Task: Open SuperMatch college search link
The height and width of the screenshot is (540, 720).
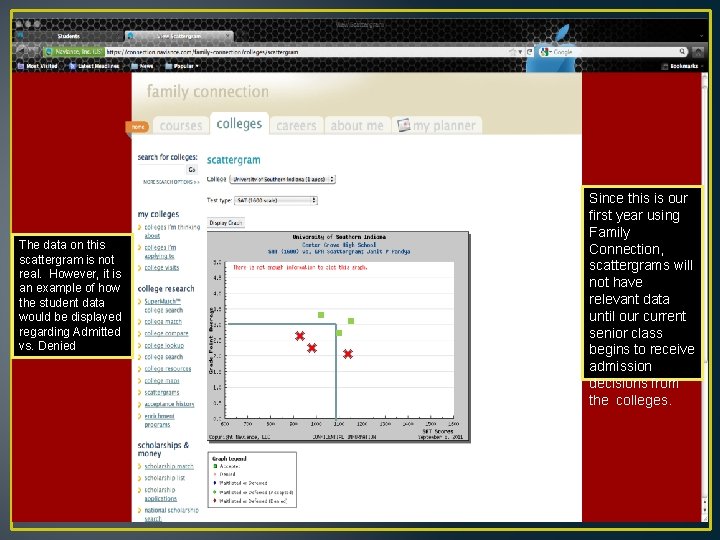Action: pyautogui.click(x=163, y=306)
